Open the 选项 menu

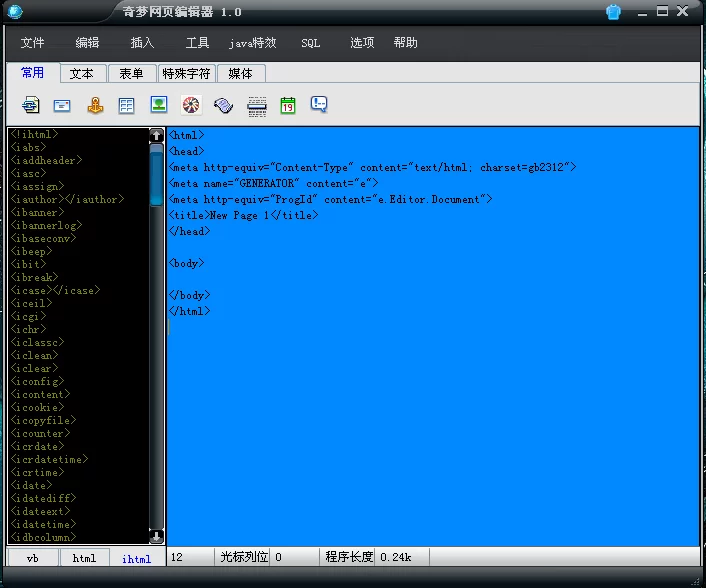coord(362,43)
